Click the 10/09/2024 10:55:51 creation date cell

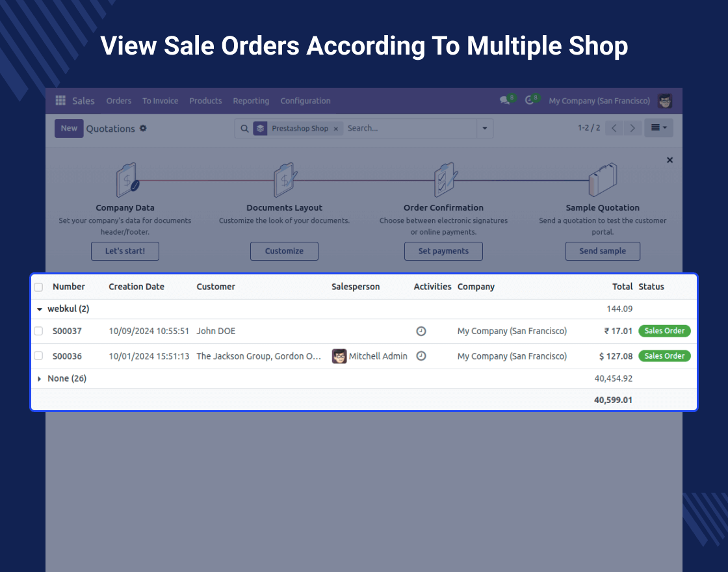click(149, 331)
